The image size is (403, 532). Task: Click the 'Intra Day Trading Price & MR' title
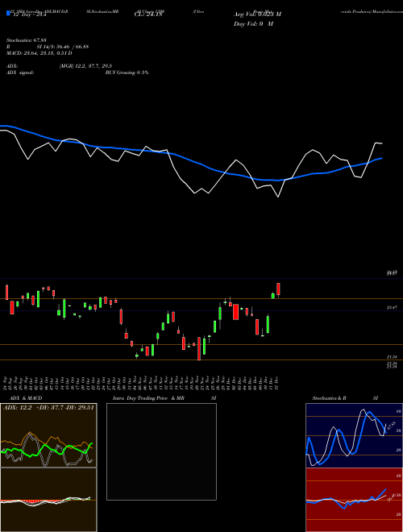click(x=148, y=398)
